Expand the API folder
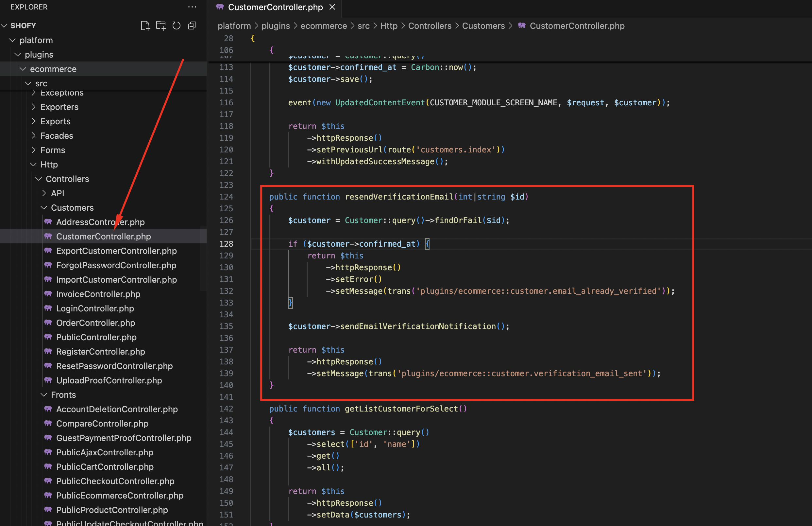This screenshot has height=526, width=812. [x=44, y=193]
